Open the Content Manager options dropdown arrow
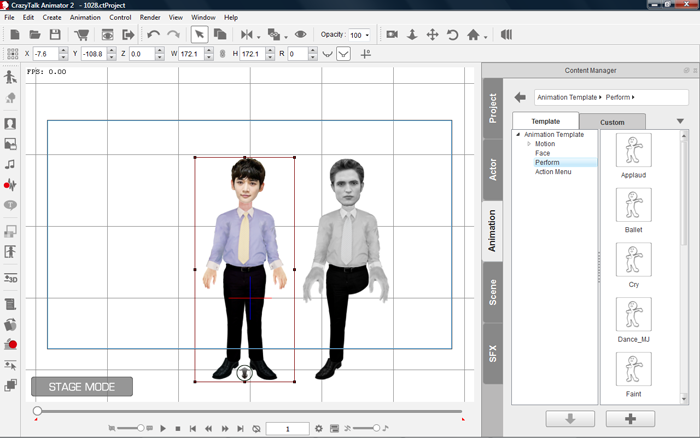This screenshot has width=700, height=438. coord(680,121)
